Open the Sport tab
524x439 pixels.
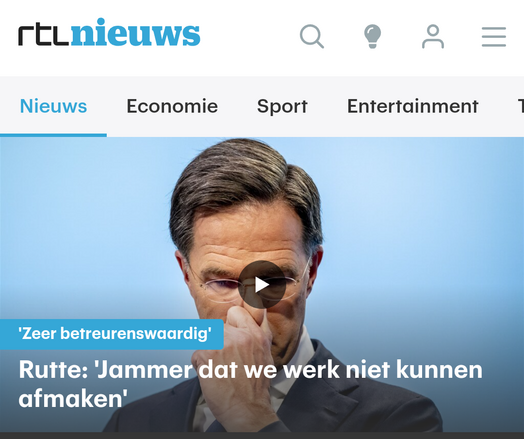pyautogui.click(x=282, y=107)
